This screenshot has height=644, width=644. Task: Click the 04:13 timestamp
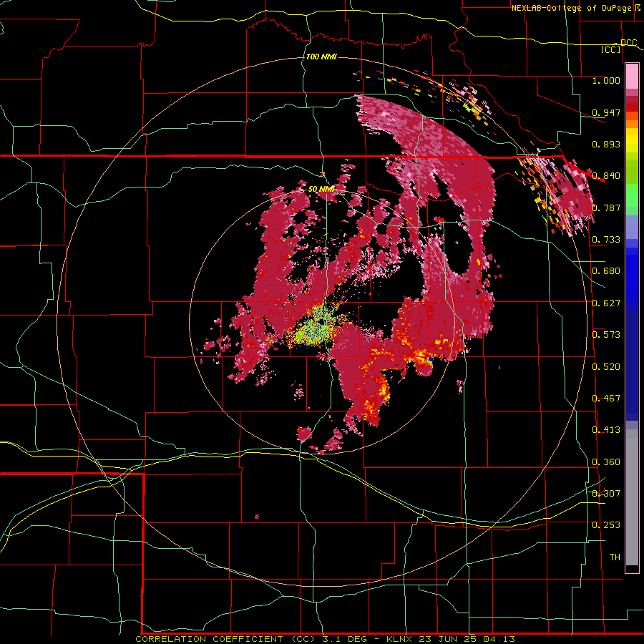499,639
